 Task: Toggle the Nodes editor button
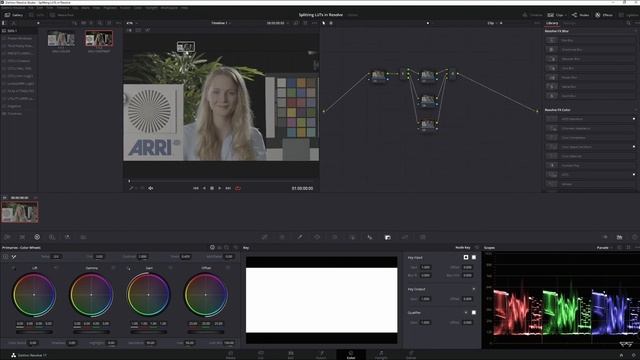pos(580,15)
